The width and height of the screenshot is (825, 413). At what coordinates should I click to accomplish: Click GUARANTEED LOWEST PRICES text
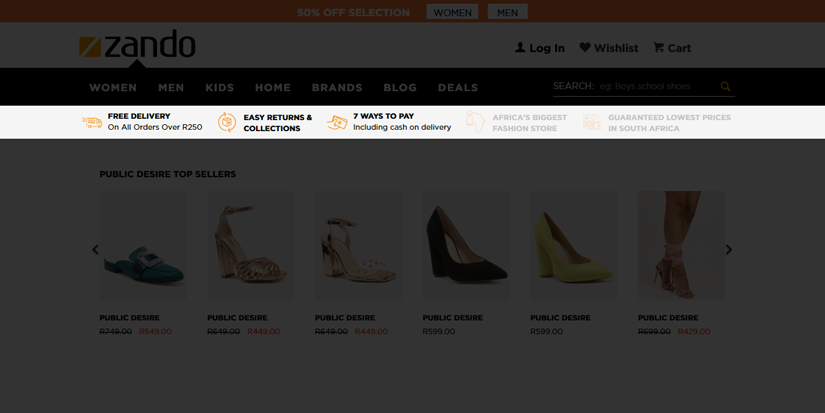(x=669, y=117)
